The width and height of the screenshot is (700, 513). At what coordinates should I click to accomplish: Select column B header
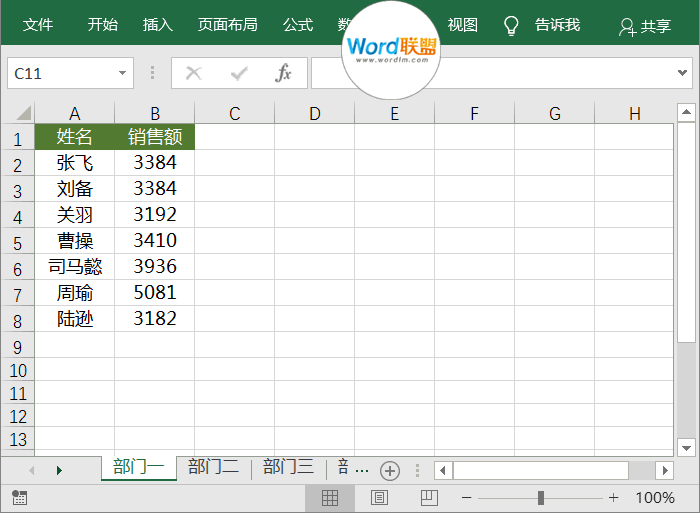154,113
